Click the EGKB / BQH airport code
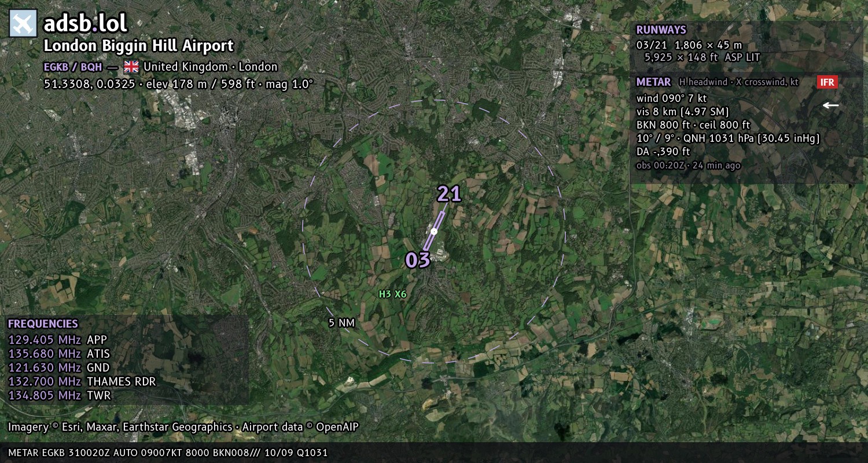Screen dimensions: 868x463 click(x=73, y=67)
